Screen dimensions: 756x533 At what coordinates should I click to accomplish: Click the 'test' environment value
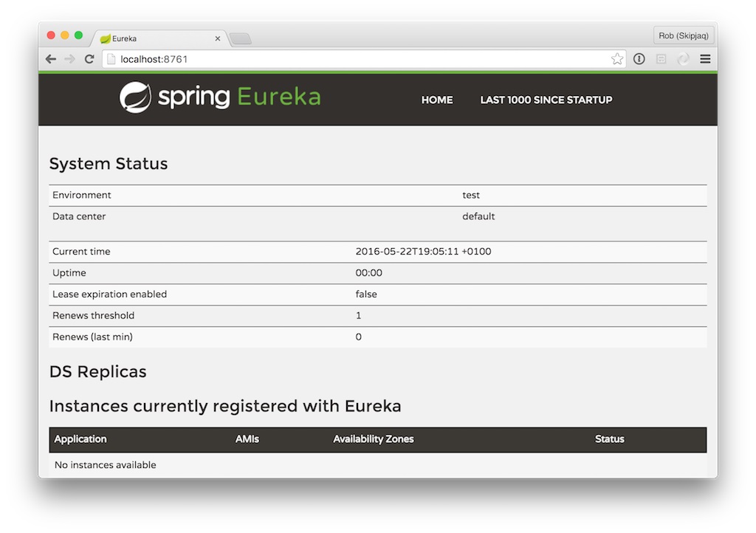click(x=470, y=195)
